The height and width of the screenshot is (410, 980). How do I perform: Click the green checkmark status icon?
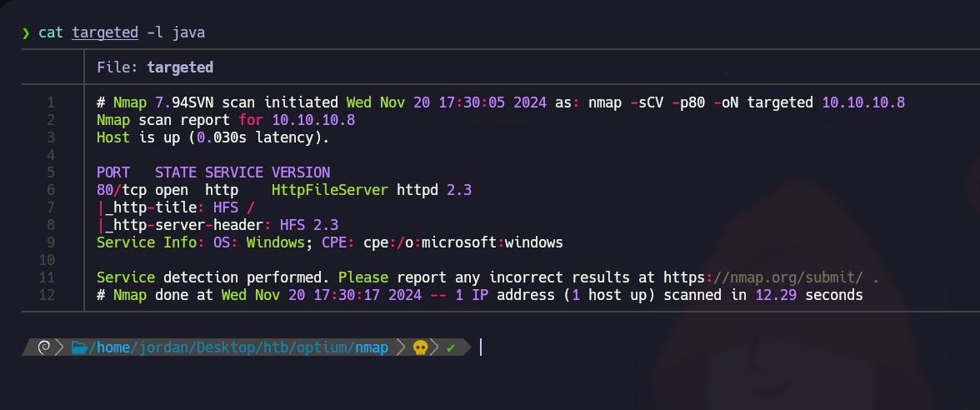[451, 347]
